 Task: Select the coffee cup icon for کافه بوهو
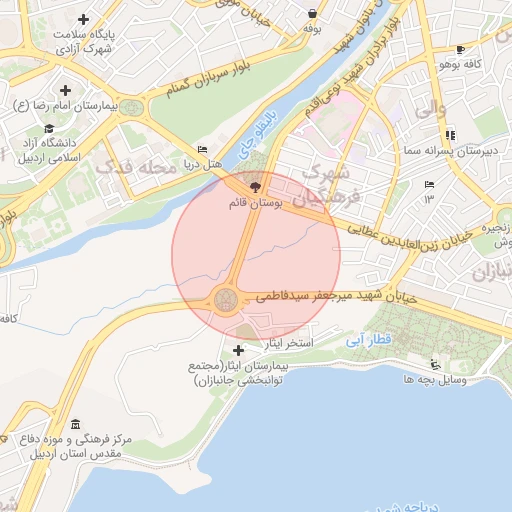click(x=460, y=50)
